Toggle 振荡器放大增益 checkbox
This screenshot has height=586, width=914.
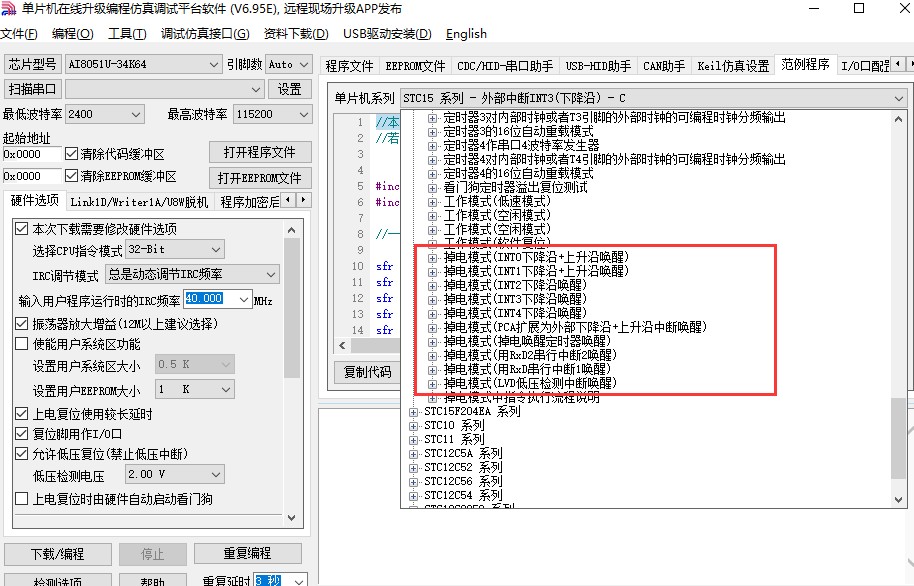(x=22, y=324)
